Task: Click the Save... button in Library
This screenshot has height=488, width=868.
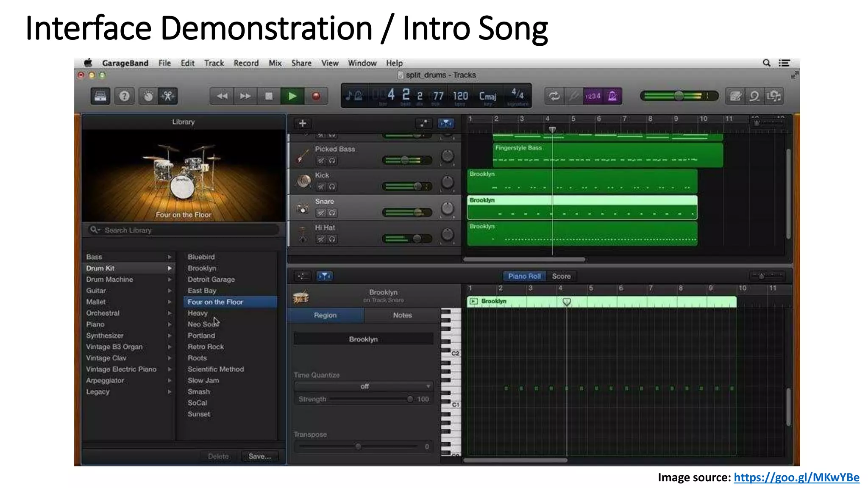Action: pos(260,456)
